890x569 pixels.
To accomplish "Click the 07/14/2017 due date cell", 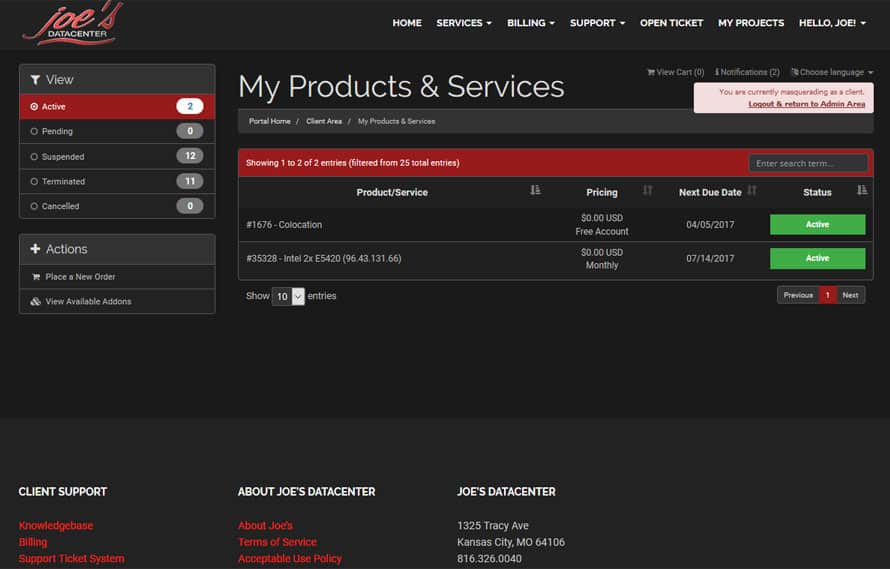I will click(x=710, y=258).
